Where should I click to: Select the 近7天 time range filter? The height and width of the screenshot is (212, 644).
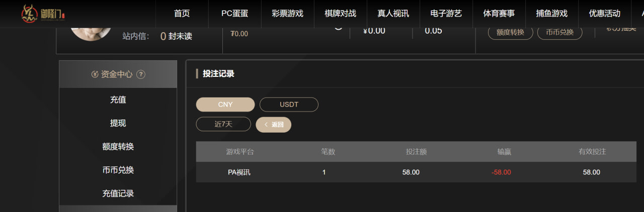pyautogui.click(x=223, y=124)
